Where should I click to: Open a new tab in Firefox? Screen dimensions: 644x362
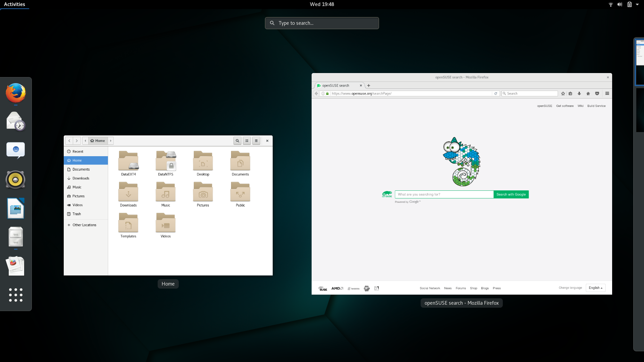[369, 85]
